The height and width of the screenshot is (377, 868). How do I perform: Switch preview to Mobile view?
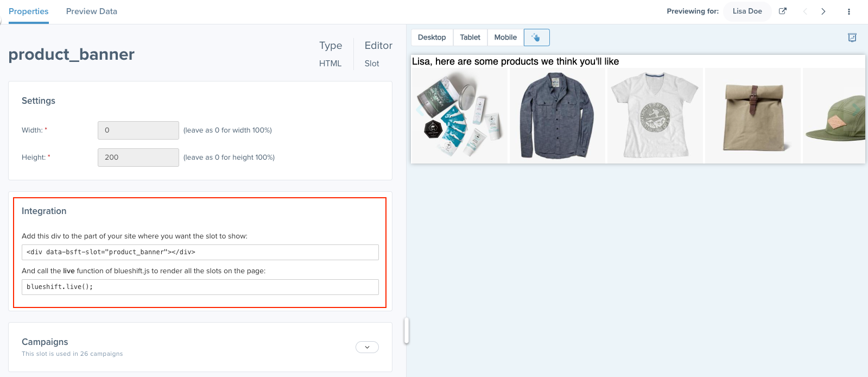pyautogui.click(x=505, y=37)
